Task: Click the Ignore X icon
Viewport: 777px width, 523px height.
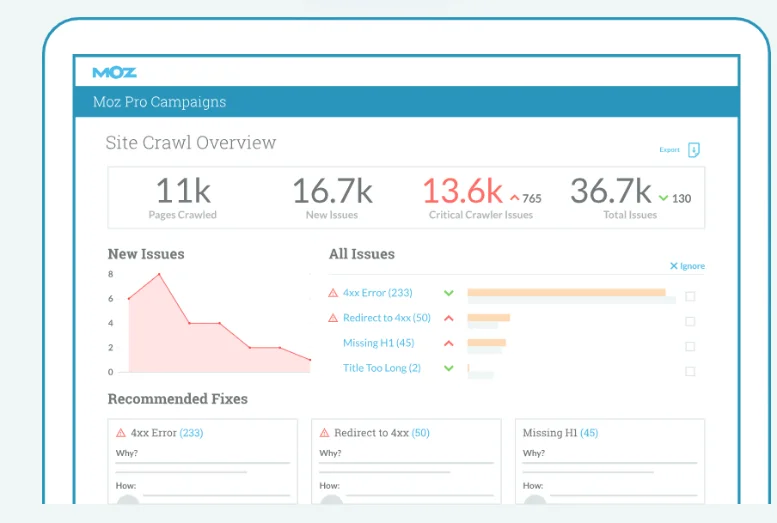Action: (673, 266)
